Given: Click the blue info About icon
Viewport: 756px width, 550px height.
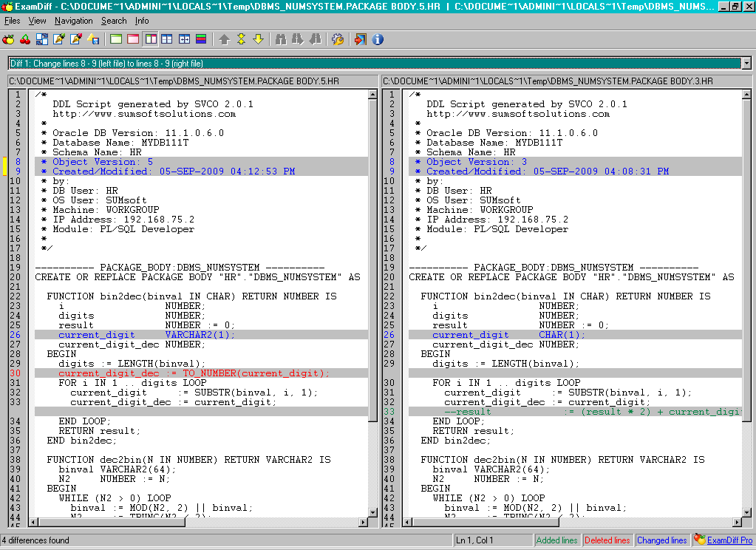Looking at the screenshot, I should point(378,39).
